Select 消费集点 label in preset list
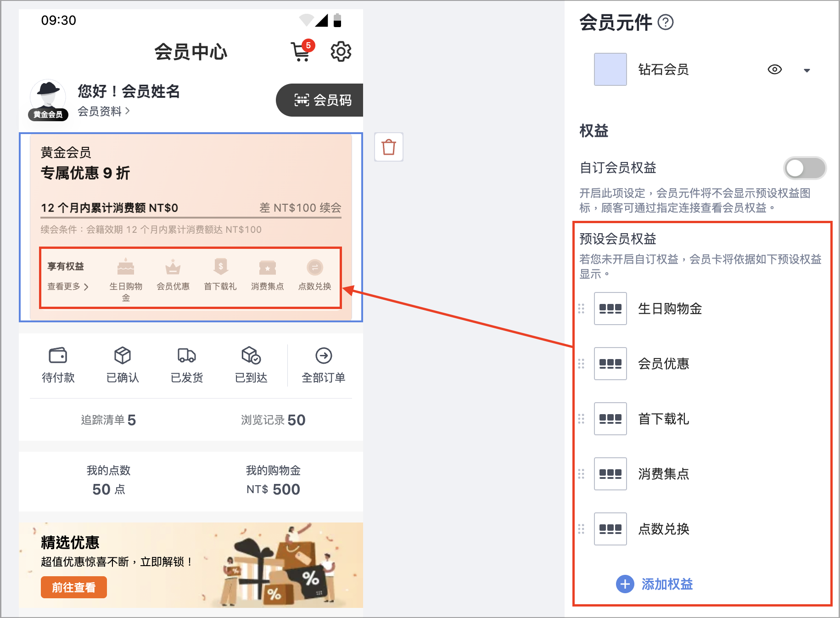This screenshot has height=618, width=840. point(664,474)
